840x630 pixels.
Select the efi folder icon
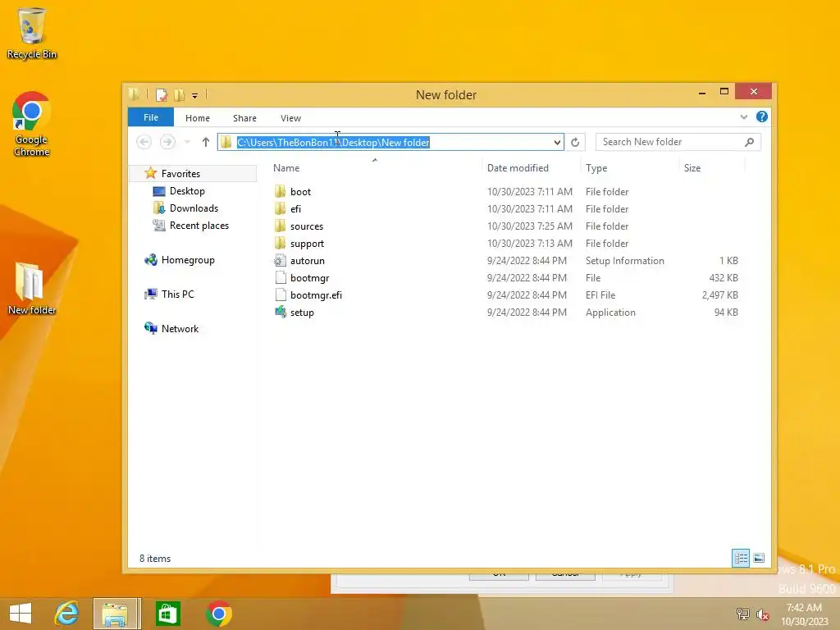(281, 208)
